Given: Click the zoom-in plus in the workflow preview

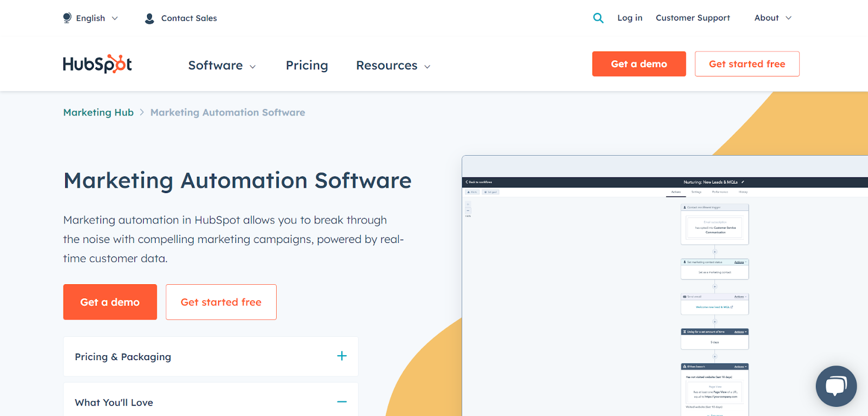Looking at the screenshot, I should coord(468,204).
